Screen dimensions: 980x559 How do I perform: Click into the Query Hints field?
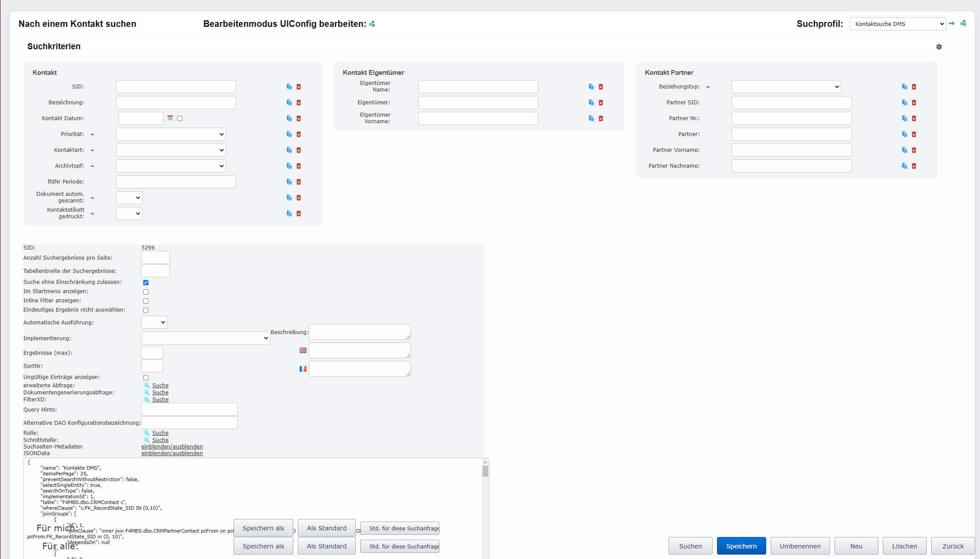tap(189, 409)
